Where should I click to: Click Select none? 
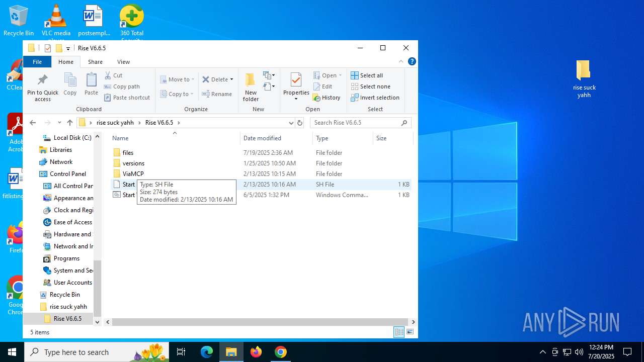coord(370,86)
